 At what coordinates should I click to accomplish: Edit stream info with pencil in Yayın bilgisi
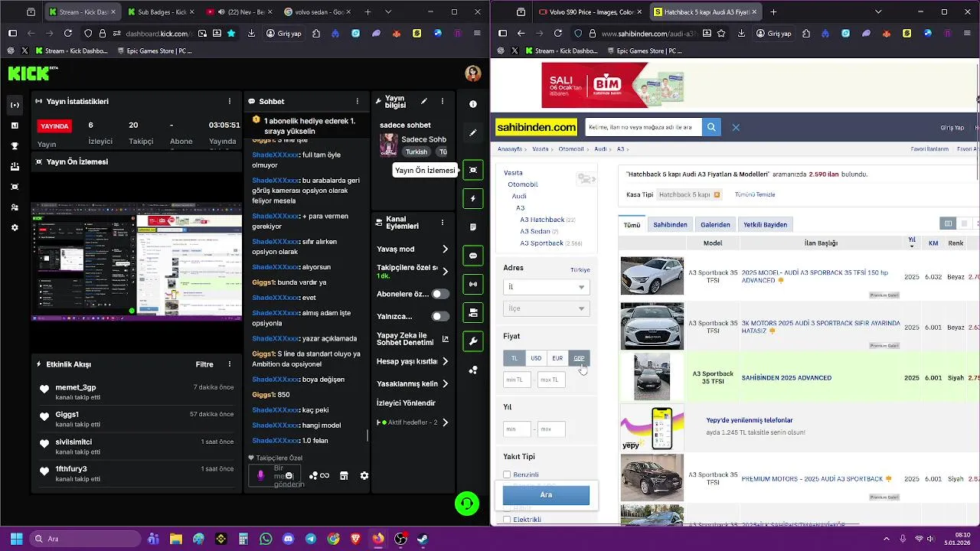click(x=423, y=101)
